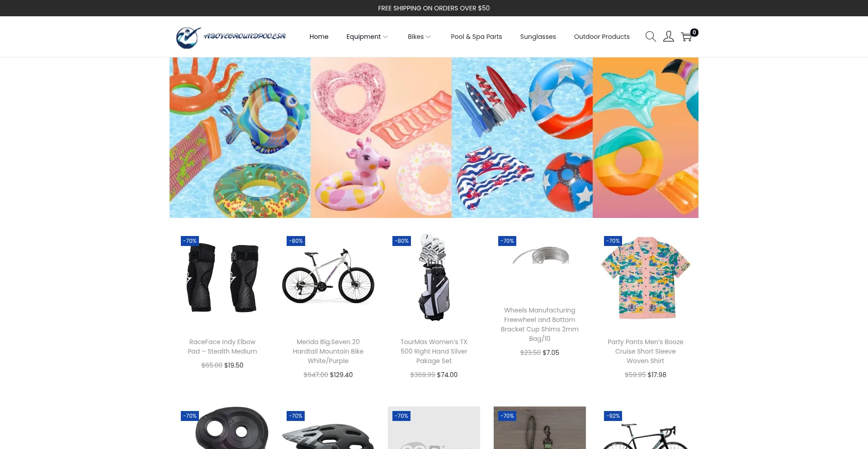Open the Sunglasses menu item

click(538, 37)
